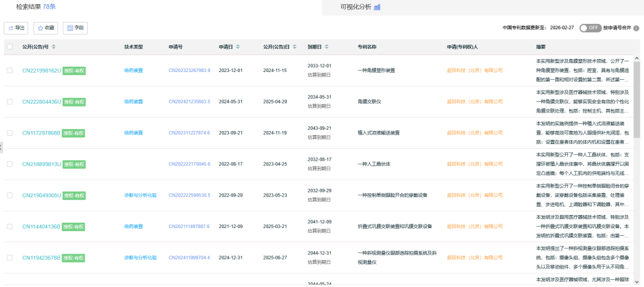Check the select-all checkbox in table header

[x=10, y=47]
